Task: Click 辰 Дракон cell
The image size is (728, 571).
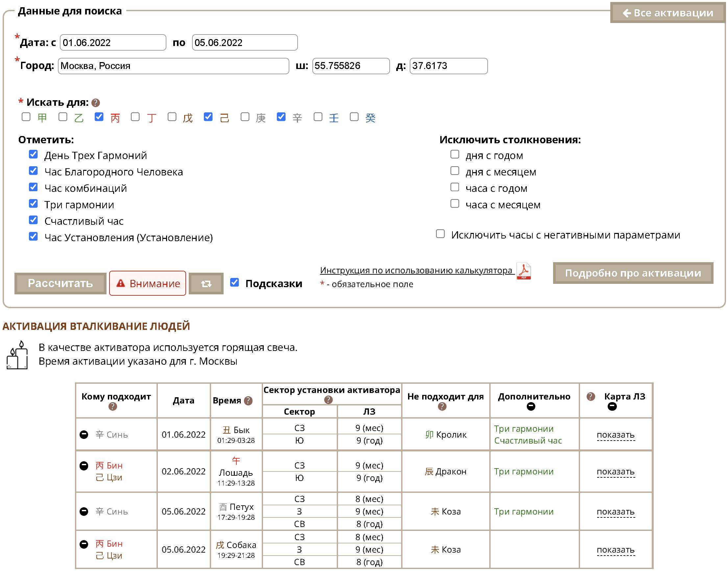Action: [446, 472]
